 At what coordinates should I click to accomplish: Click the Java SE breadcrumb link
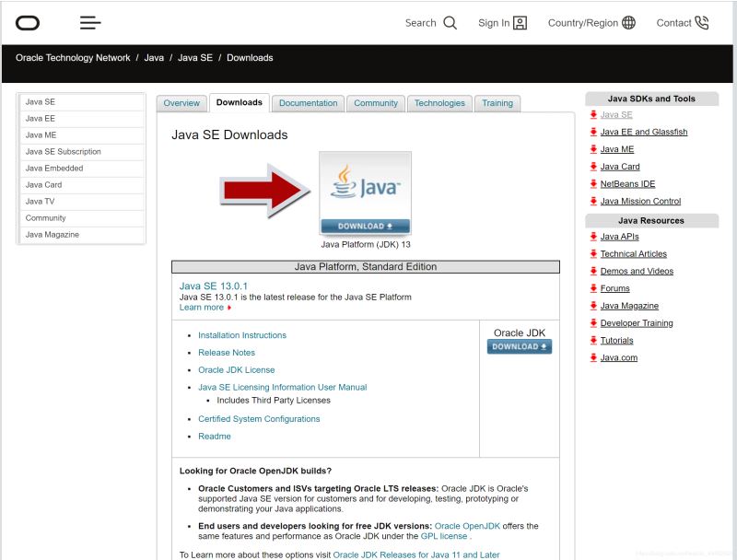[195, 58]
